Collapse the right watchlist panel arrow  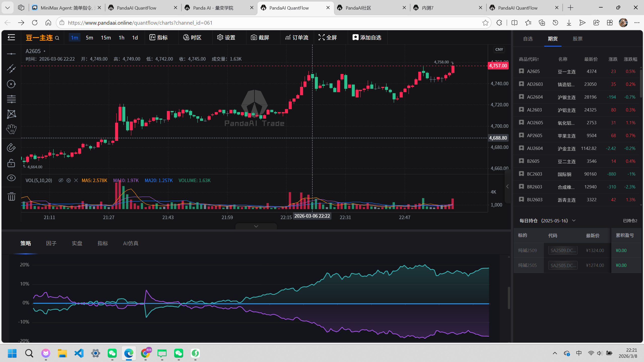pos(507,186)
